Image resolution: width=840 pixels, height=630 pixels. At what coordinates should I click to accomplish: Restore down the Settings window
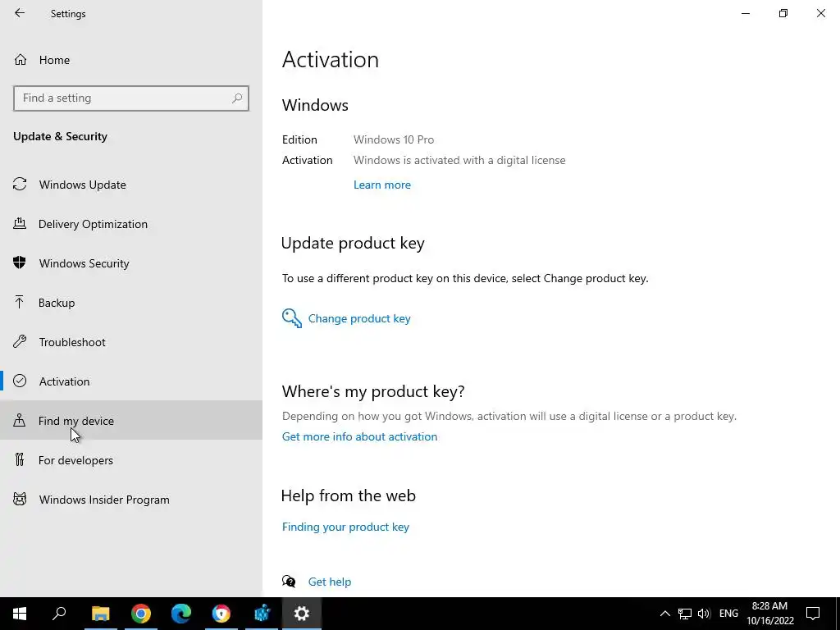click(783, 13)
